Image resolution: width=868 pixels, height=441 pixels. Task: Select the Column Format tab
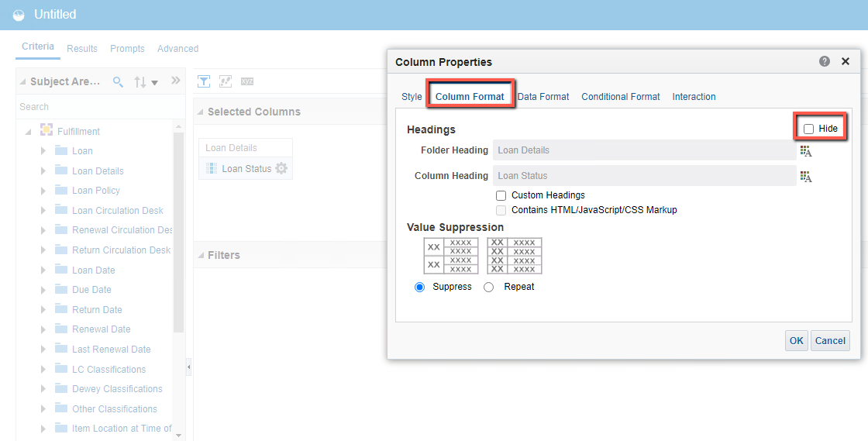pos(470,97)
